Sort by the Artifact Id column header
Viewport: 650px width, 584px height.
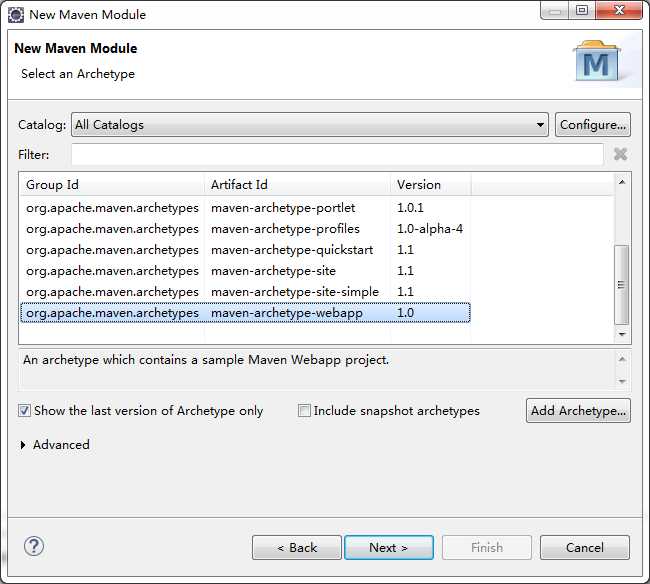[297, 184]
